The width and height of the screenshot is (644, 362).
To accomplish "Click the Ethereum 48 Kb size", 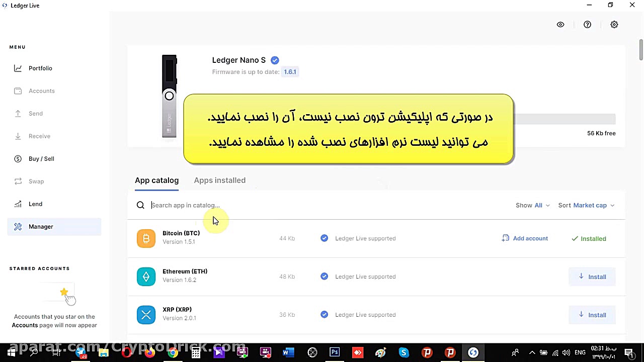I will 287,277.
